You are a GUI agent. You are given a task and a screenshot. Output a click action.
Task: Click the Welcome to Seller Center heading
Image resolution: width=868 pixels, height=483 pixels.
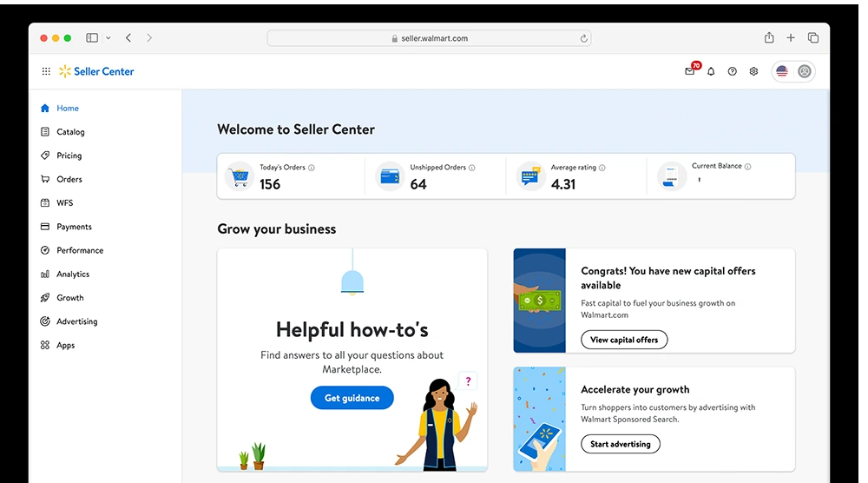click(x=296, y=129)
